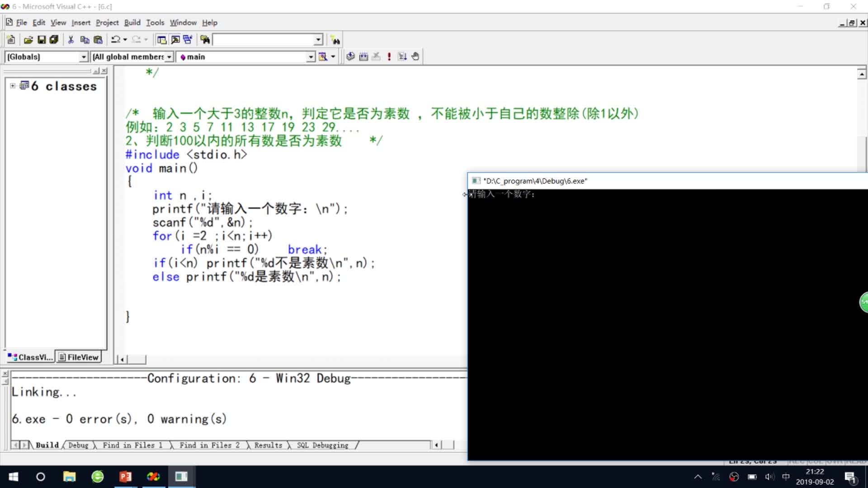
Task: Click the Open file toolbar icon
Action: [28, 40]
